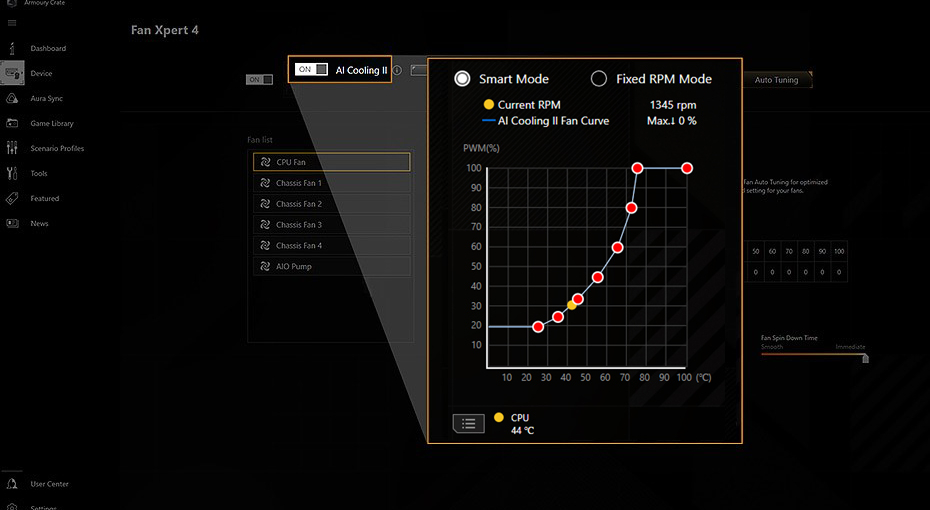The image size is (930, 510).
Task: Select Chassis Fan 1 in the fan list
Action: (332, 183)
